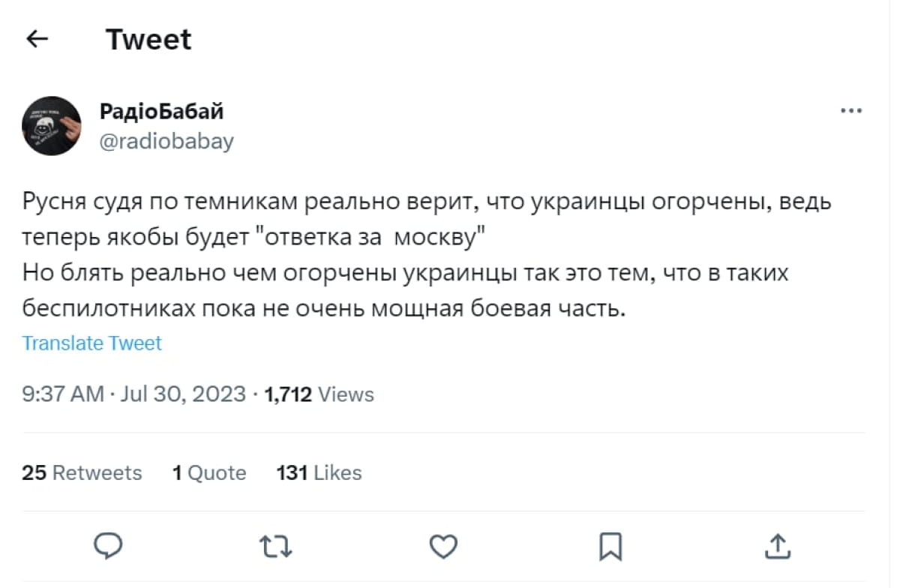Show the 25 Retweets list

click(x=82, y=472)
